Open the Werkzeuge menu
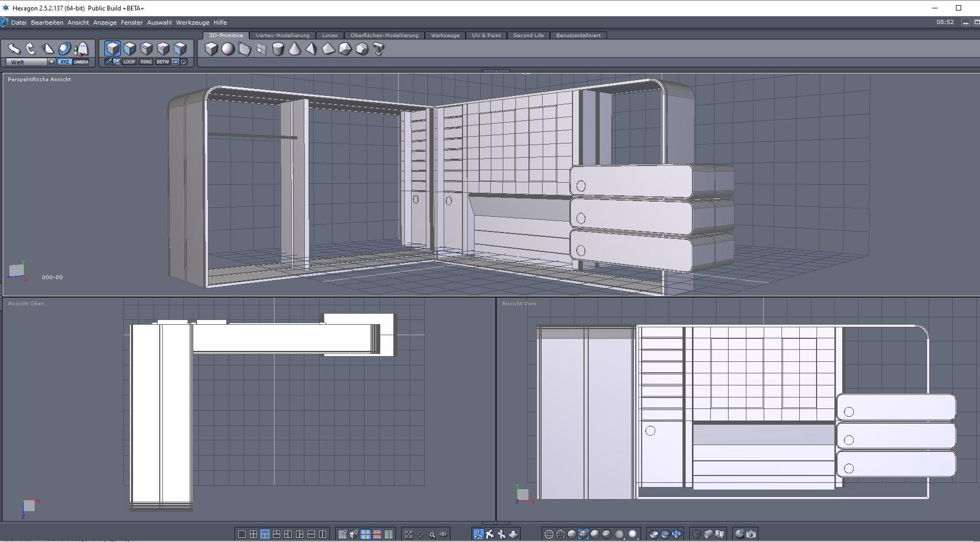 (x=192, y=23)
